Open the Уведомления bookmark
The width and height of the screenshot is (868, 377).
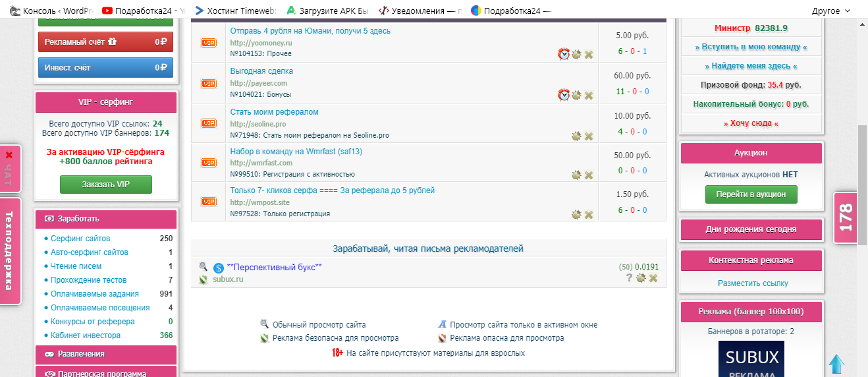coord(420,11)
